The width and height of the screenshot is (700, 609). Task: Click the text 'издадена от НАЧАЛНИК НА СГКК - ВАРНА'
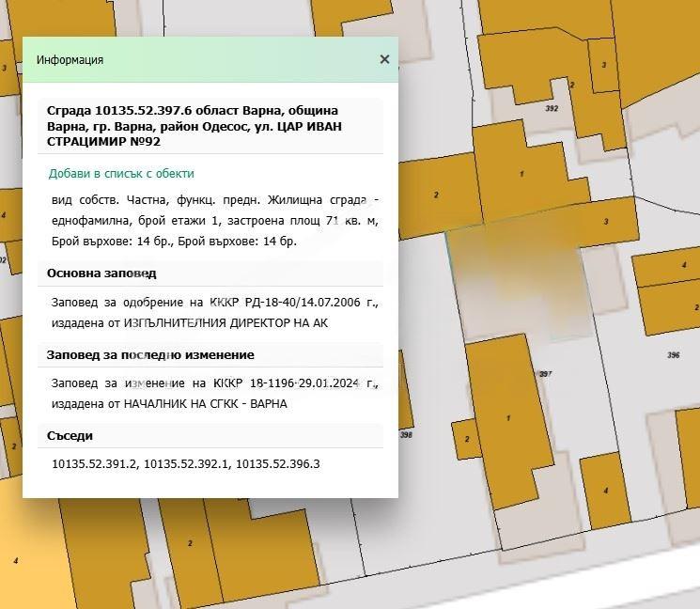(169, 403)
